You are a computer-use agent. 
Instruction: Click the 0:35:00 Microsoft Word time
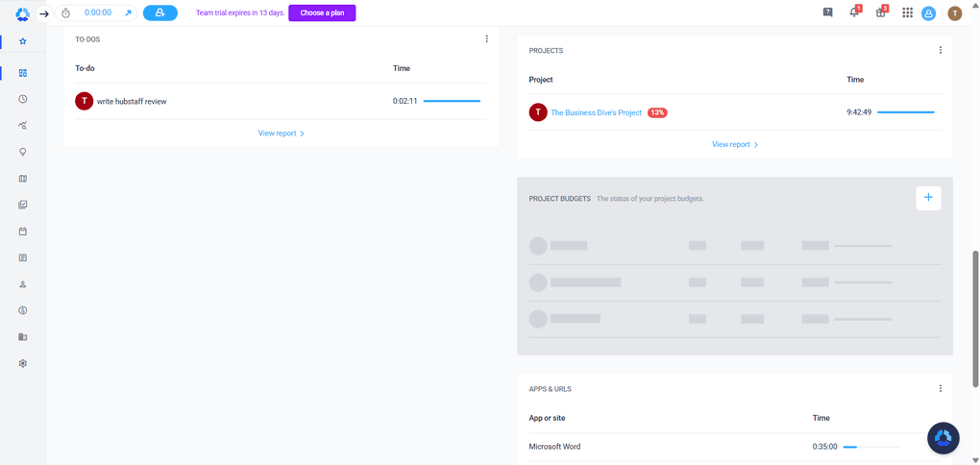pos(825,447)
